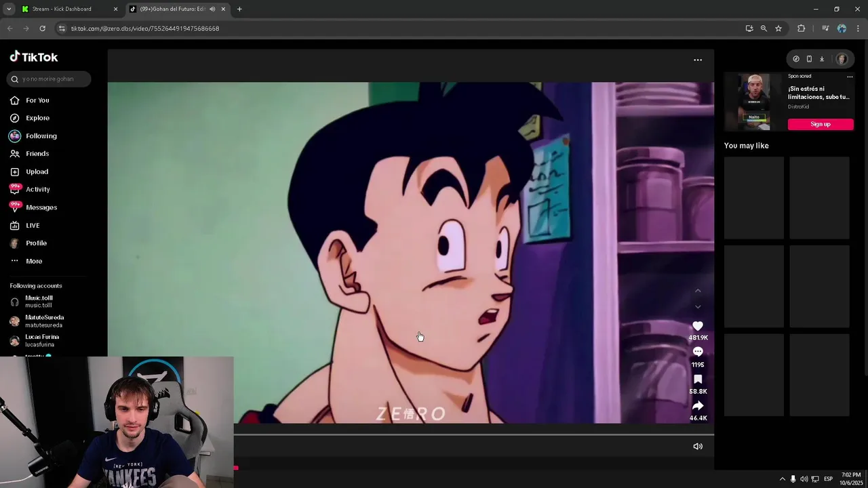This screenshot has width=868, height=488.
Task: Open the Following feed
Action: coord(41,136)
